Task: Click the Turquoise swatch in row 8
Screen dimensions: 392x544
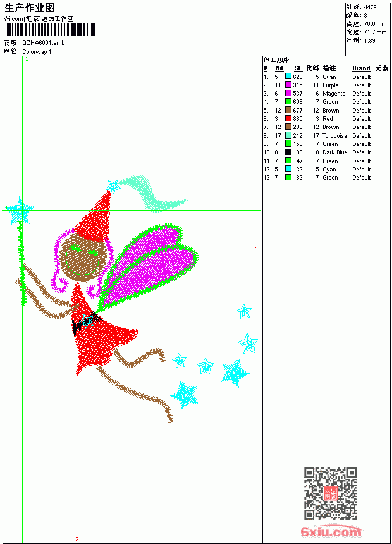Action: click(288, 135)
